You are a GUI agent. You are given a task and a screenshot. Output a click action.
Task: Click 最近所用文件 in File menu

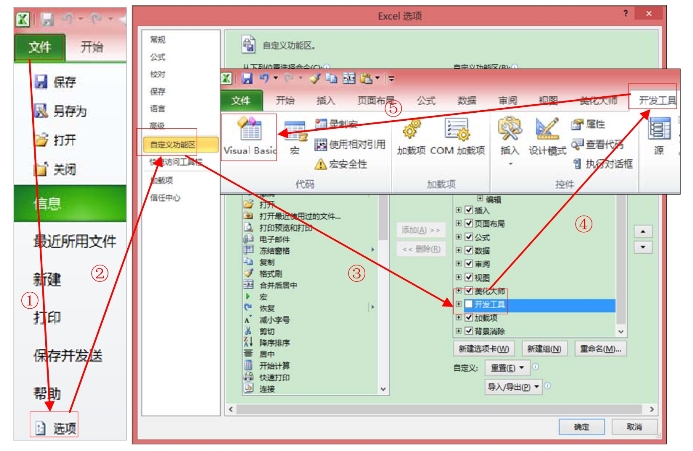point(75,241)
